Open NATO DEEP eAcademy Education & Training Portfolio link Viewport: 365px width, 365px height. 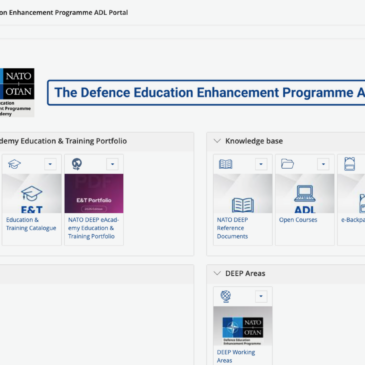93,228
